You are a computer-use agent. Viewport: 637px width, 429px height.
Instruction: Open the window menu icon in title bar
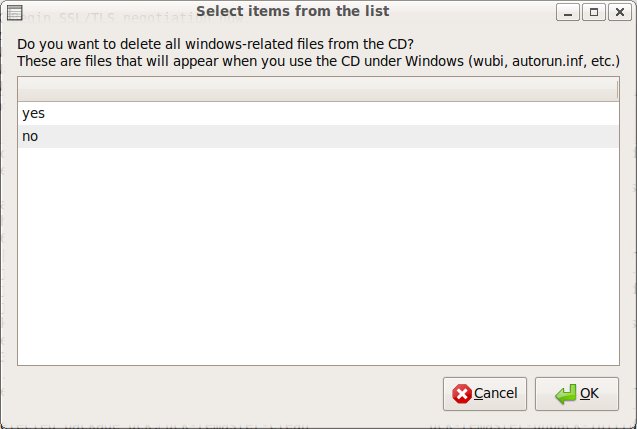15,11
